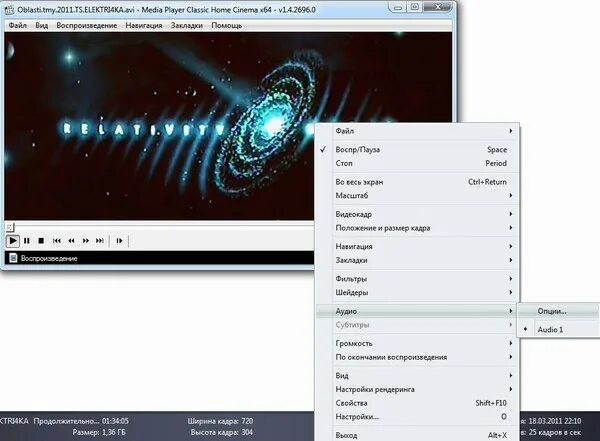
Task: Expand the Громкость submenu
Action: click(417, 344)
